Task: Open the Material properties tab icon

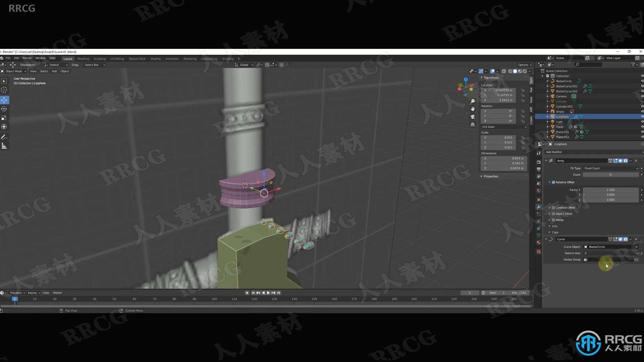Action: click(x=539, y=242)
